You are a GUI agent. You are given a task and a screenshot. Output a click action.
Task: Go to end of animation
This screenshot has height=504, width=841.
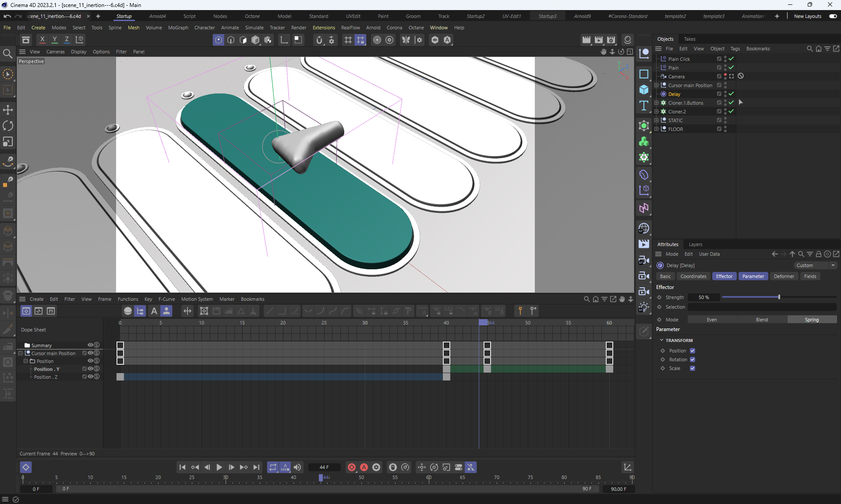257,467
